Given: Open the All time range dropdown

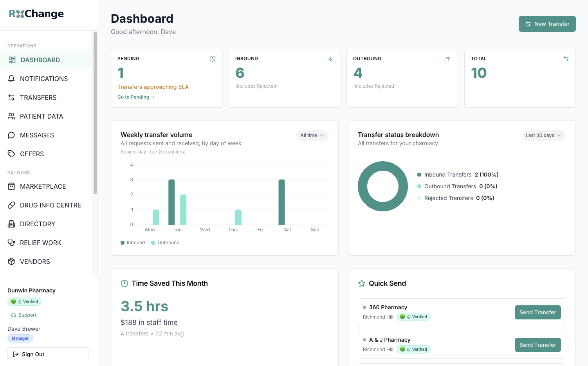Looking at the screenshot, I should pos(312,135).
